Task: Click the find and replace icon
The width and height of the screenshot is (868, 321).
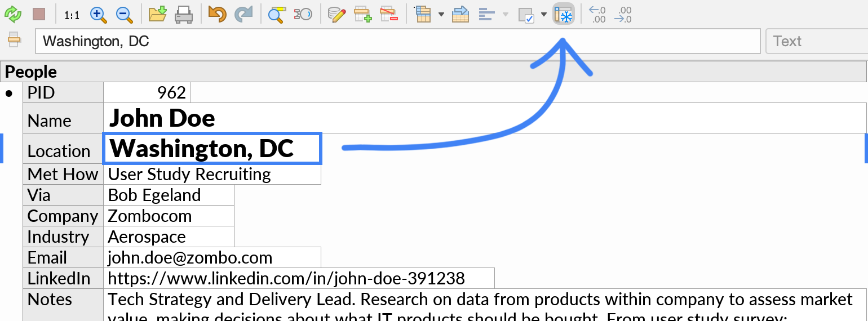Action: [303, 14]
